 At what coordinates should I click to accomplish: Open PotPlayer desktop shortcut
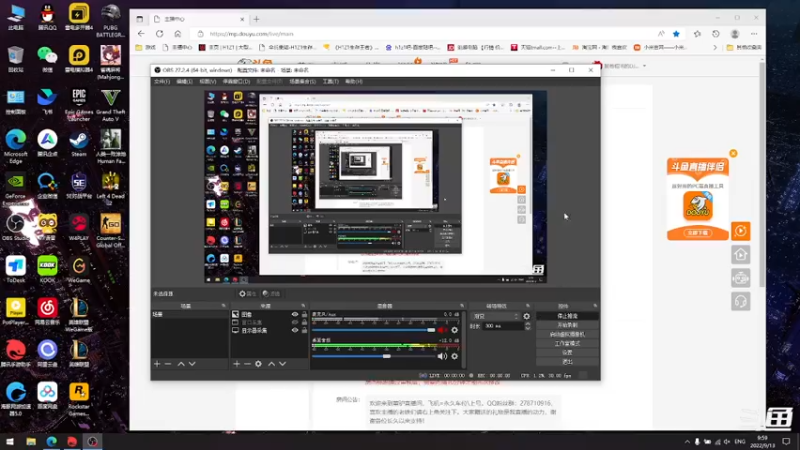tap(15, 311)
